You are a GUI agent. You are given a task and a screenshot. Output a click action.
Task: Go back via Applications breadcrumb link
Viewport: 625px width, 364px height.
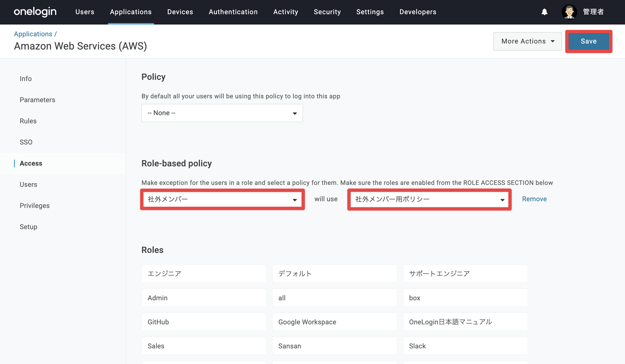[33, 34]
